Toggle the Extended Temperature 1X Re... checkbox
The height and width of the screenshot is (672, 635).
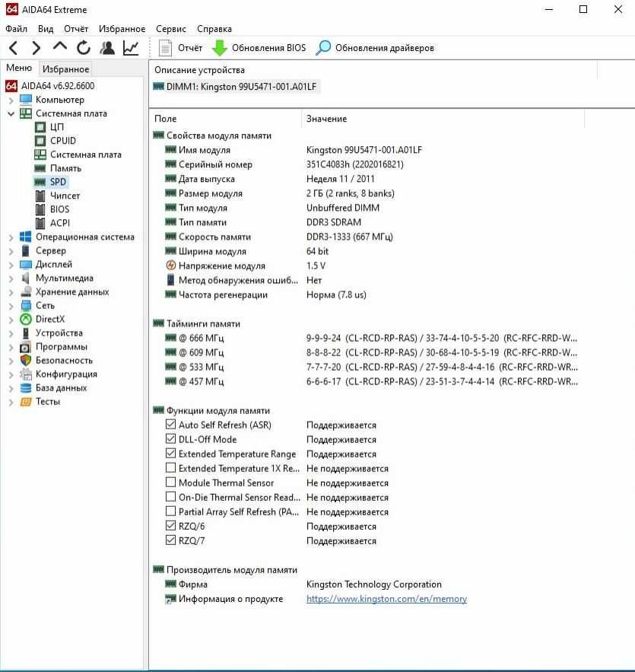point(170,467)
